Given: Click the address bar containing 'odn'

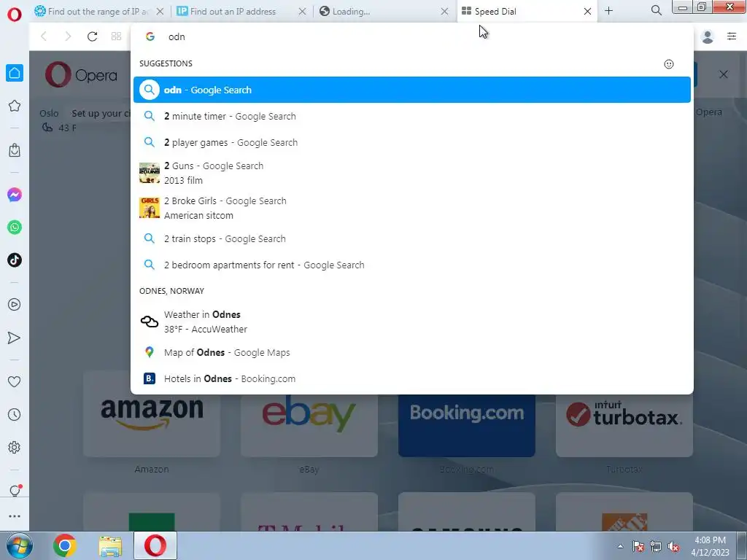Looking at the screenshot, I should coord(412,36).
